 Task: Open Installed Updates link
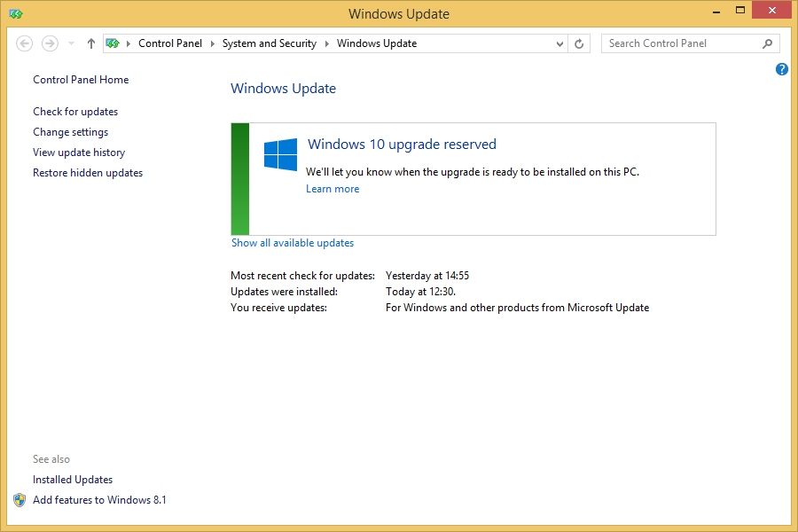click(73, 480)
